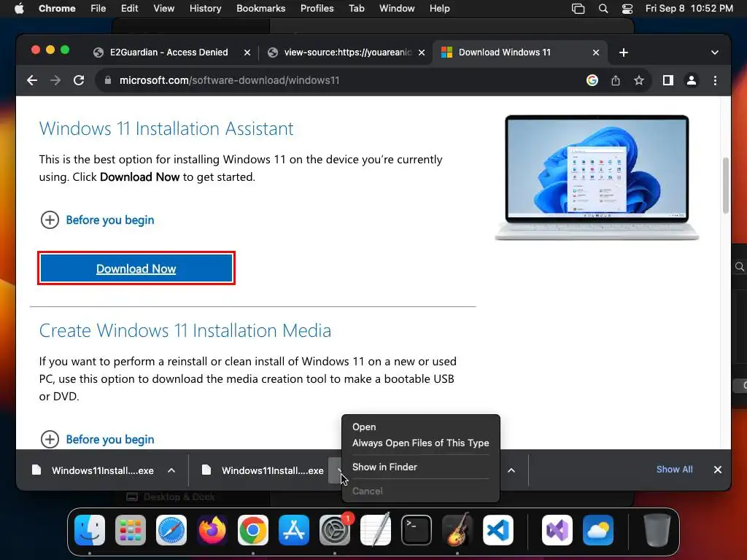Share this page via the share icon
This screenshot has width=747, height=560.
(616, 80)
